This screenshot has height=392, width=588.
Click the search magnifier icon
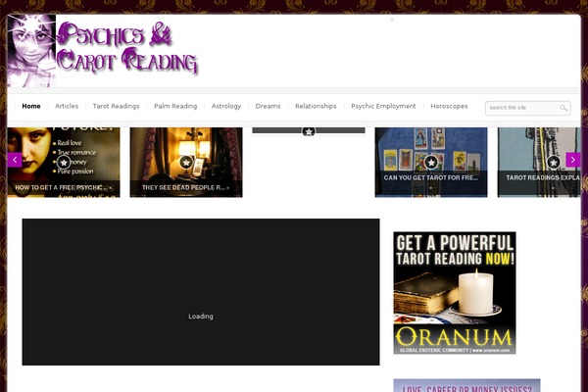563,108
